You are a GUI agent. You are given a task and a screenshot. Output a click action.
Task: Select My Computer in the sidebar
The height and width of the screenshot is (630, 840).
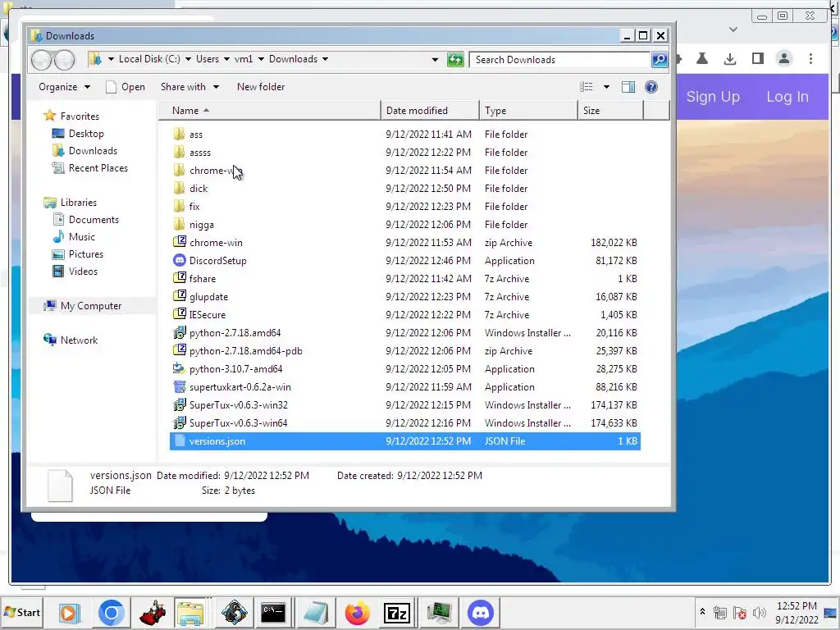coord(83,305)
